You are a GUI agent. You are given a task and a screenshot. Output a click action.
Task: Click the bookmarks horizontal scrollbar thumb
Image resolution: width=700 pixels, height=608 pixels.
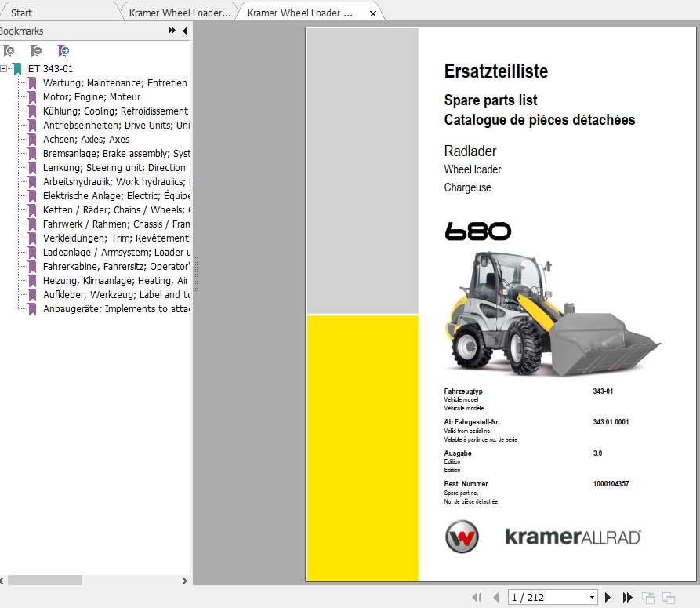pyautogui.click(x=45, y=581)
